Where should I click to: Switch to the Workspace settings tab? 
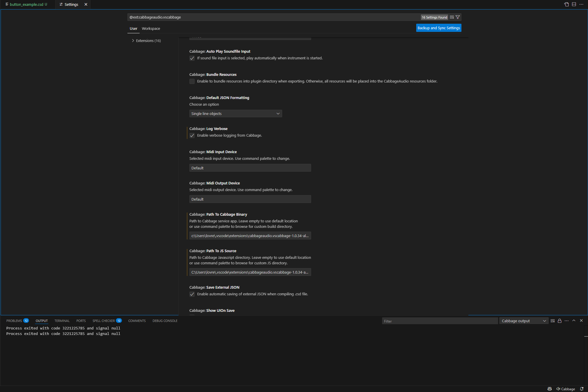pos(151,28)
